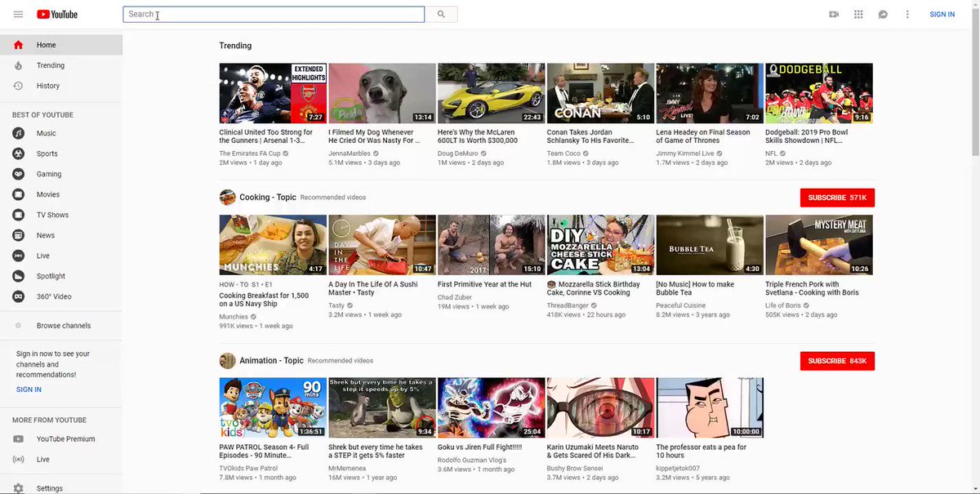Open the three-dot settings menu in header

coord(907,14)
